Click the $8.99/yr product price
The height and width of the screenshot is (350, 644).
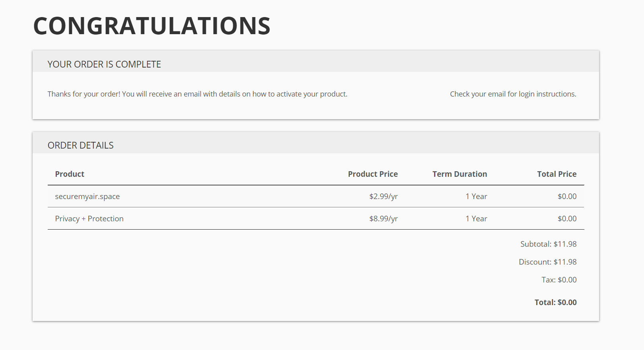[383, 219]
